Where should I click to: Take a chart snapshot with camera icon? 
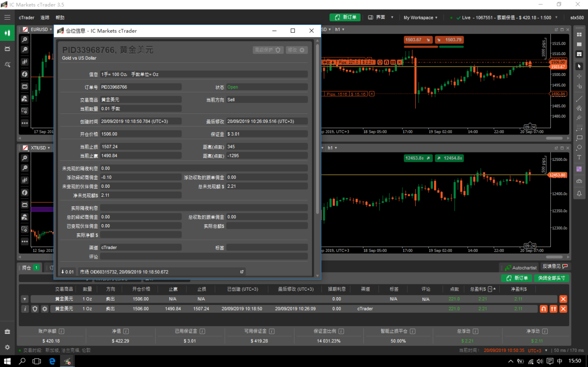[579, 181]
